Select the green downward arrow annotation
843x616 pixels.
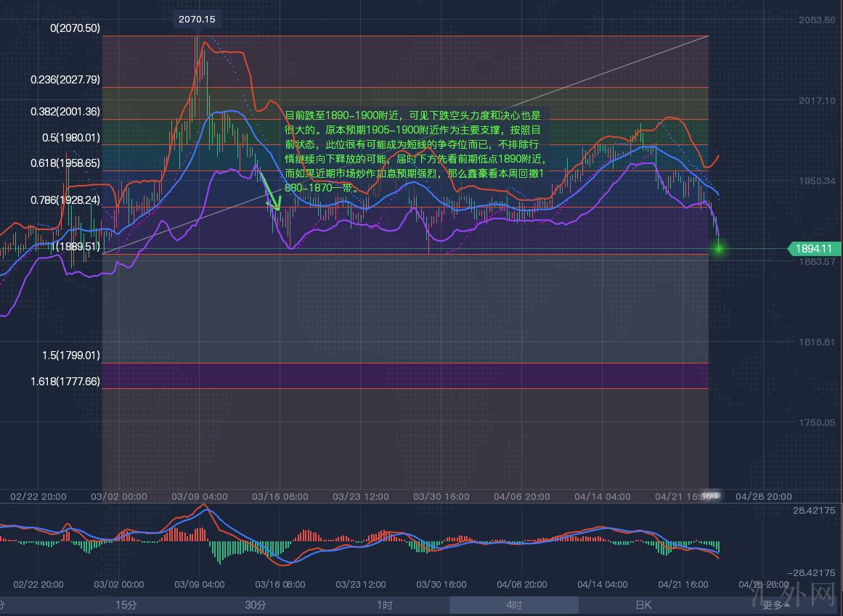click(272, 194)
